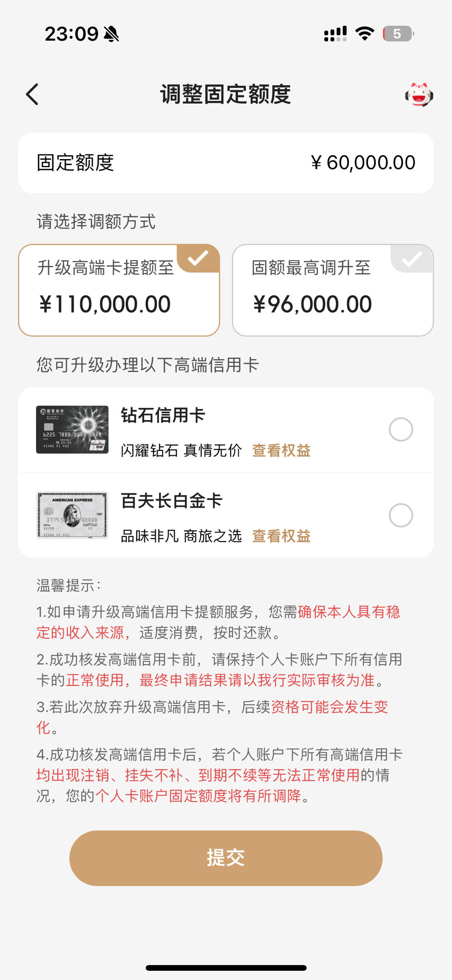This screenshot has width=452, height=980.
Task: Tap the home indicator bar
Action: (x=226, y=968)
